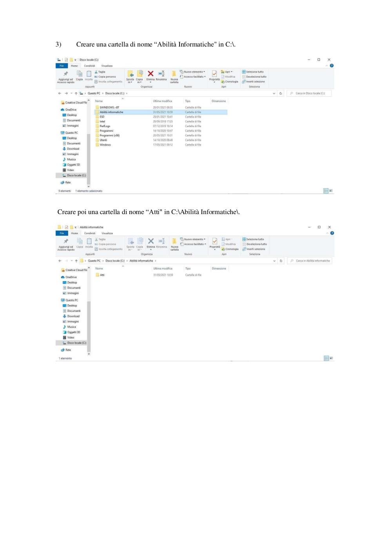Screen dimensions: 392x554
Task: Open Copia in dropdown in Disco locale (C:) window
Action: [140, 76]
